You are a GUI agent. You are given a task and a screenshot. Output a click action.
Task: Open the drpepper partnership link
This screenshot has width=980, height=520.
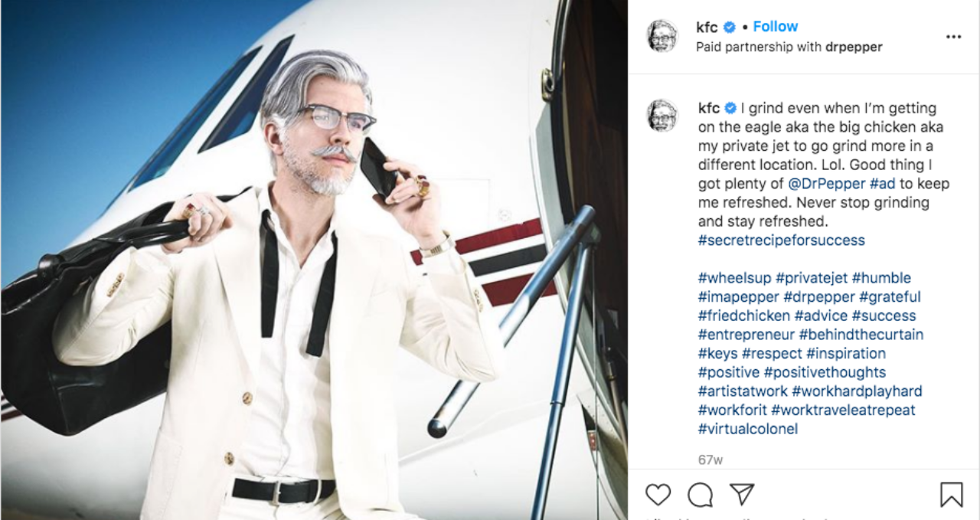pos(854,47)
